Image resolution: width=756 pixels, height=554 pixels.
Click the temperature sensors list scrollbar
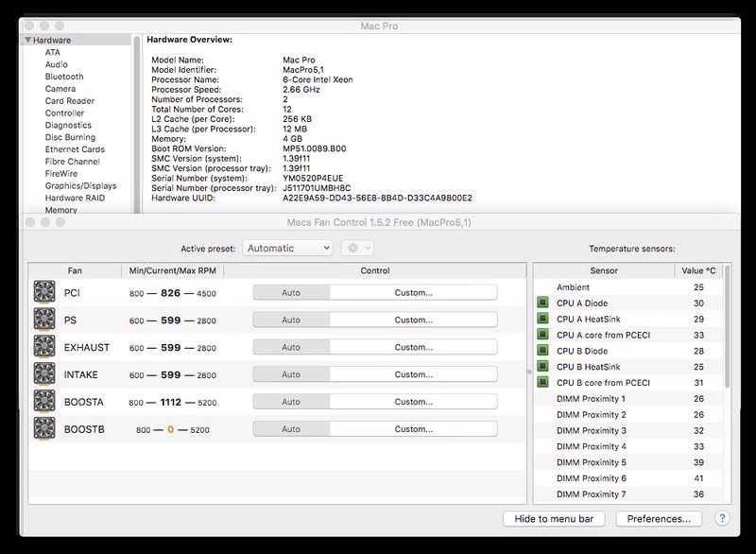(727, 326)
